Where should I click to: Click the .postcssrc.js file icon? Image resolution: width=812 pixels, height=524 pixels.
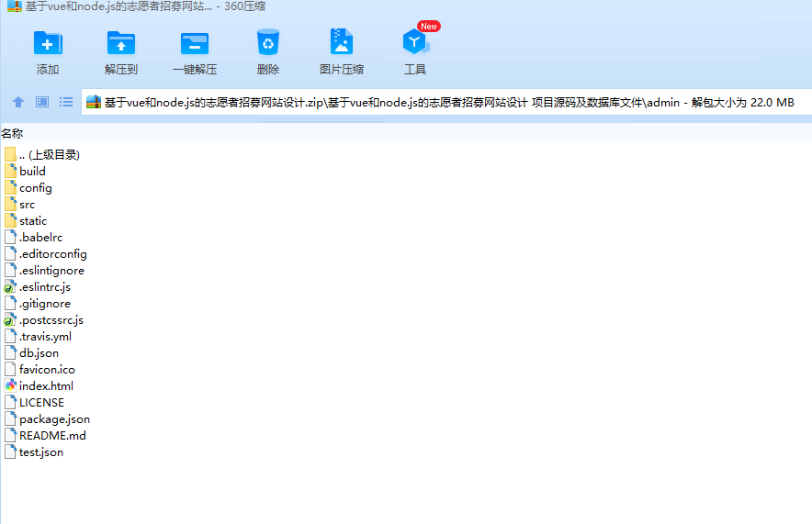point(10,320)
